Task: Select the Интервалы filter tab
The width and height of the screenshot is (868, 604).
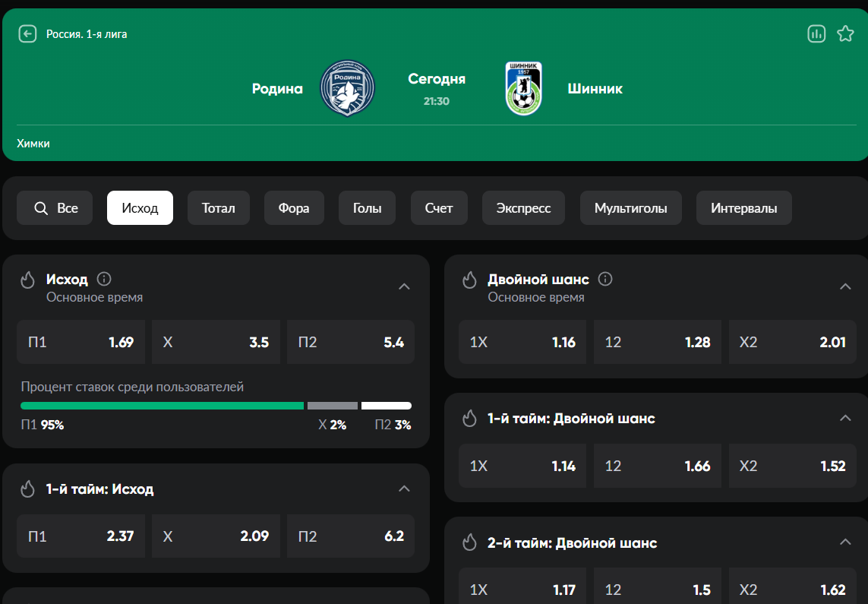Action: click(x=743, y=208)
